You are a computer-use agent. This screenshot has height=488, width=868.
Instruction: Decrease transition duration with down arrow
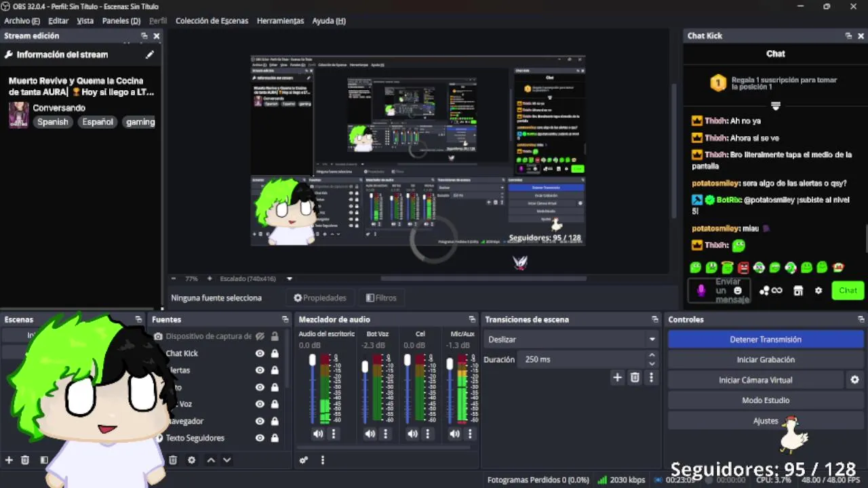[x=652, y=363]
